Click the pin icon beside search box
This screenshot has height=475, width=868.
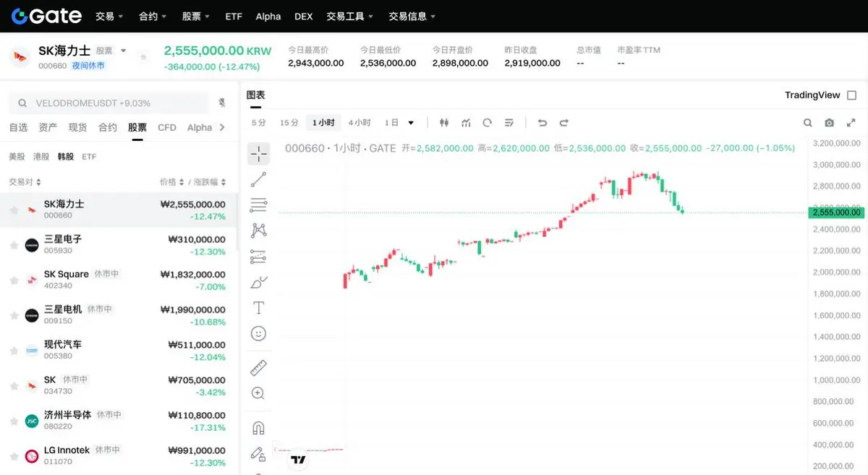(x=222, y=103)
